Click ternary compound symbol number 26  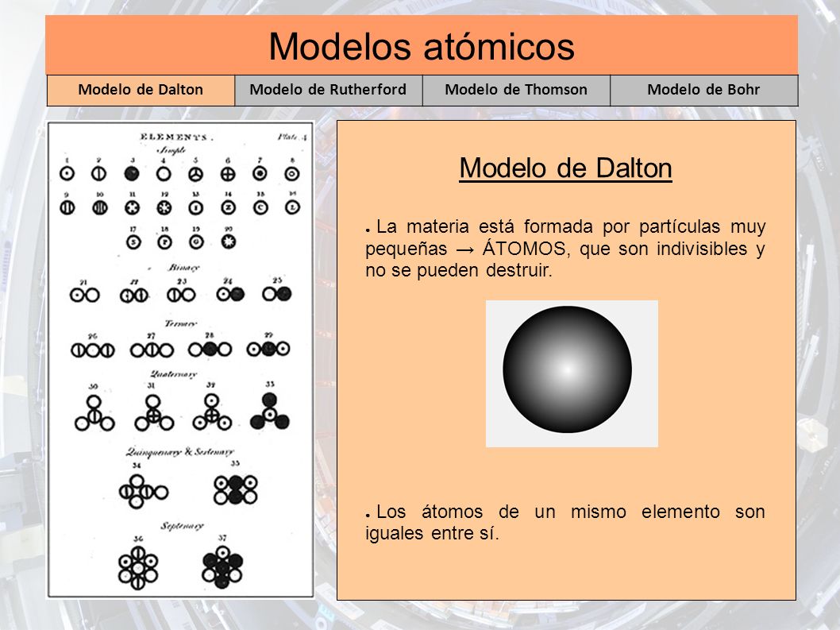click(x=93, y=350)
